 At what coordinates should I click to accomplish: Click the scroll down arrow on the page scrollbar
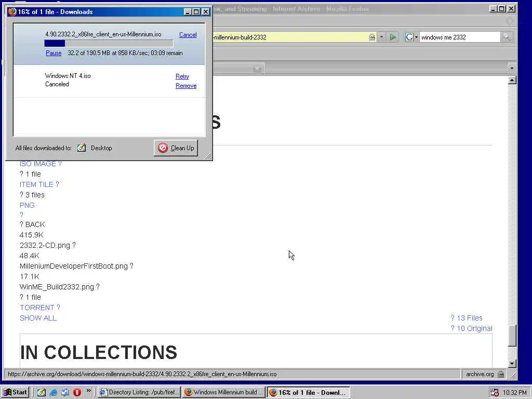(512, 363)
